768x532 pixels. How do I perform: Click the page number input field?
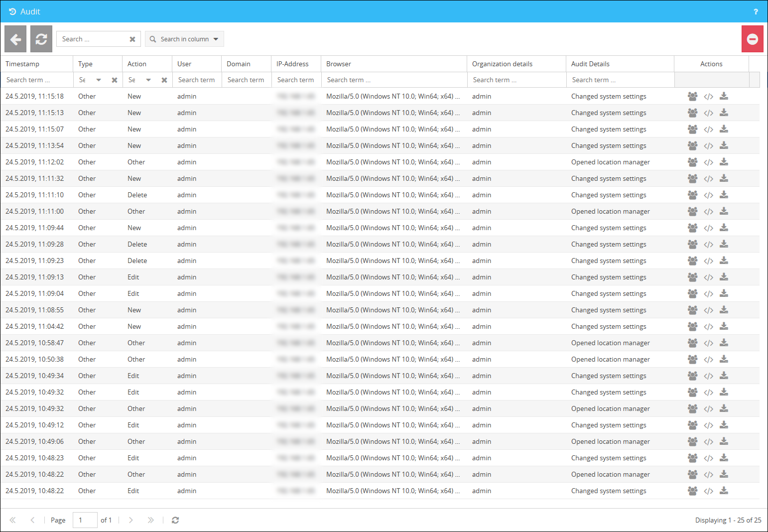85,520
